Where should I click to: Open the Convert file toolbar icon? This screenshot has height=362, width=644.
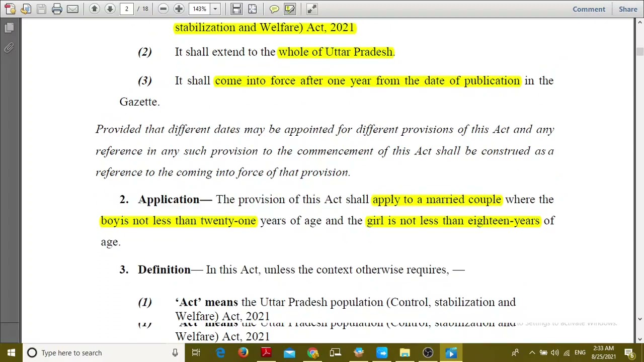click(x=26, y=9)
